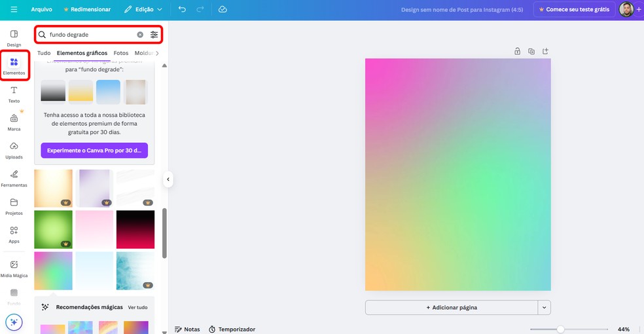Screen dimensions: 644x334
Task: Select the gradient canvas page
Action: click(x=458, y=175)
